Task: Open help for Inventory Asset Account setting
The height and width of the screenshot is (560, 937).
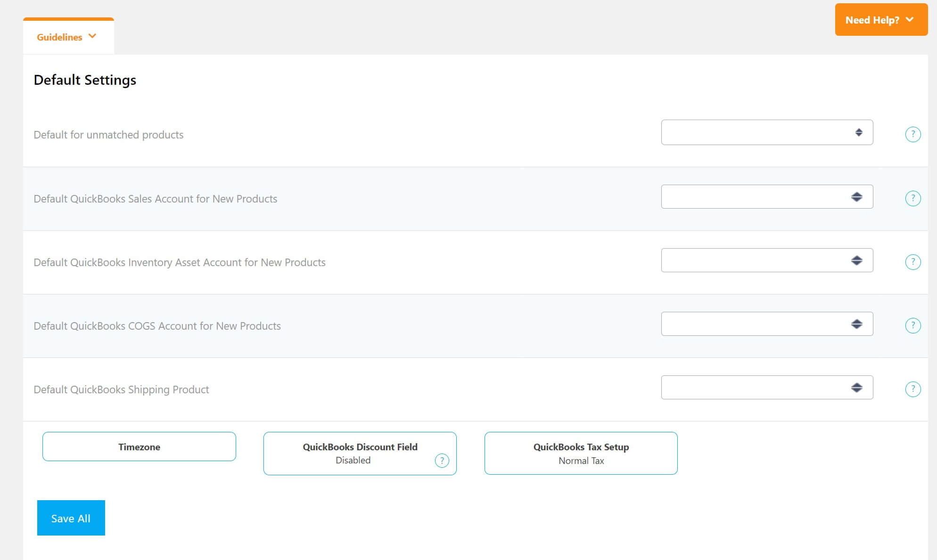Action: [913, 262]
